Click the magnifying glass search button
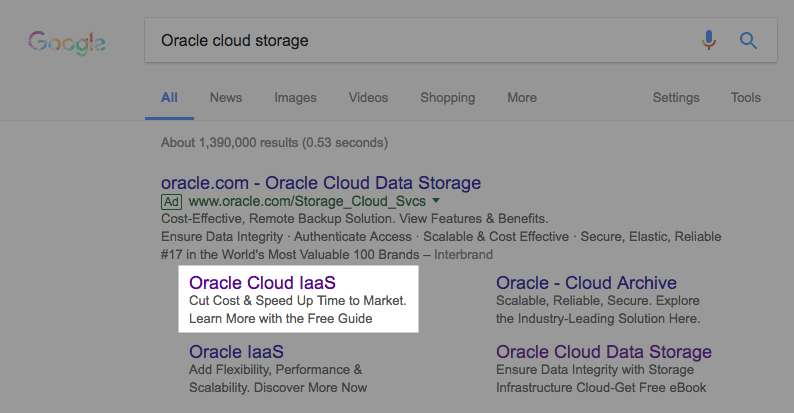794x413 pixels. tap(748, 41)
